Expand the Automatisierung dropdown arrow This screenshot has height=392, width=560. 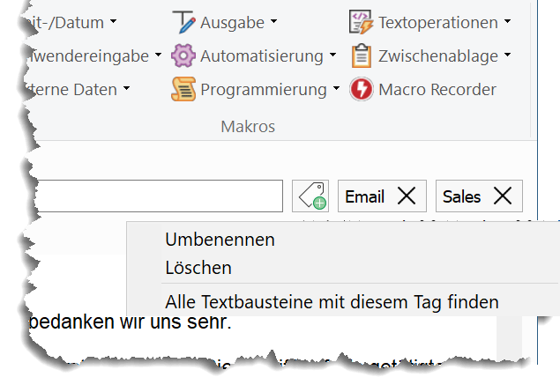click(x=332, y=55)
